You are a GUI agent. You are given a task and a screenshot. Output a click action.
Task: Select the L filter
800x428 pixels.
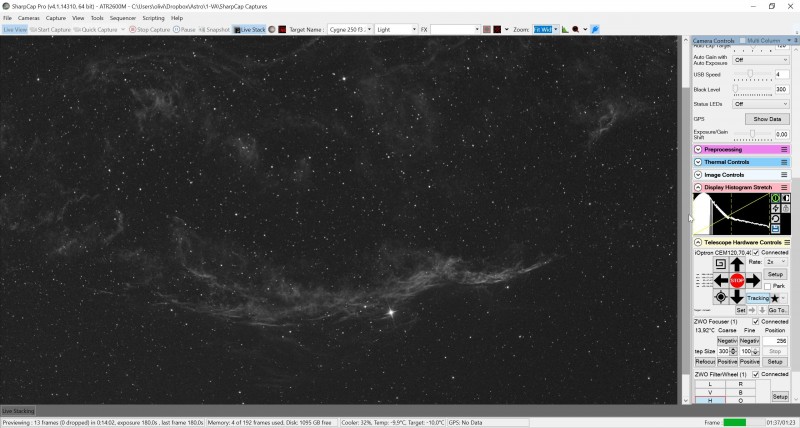pyautogui.click(x=710, y=384)
